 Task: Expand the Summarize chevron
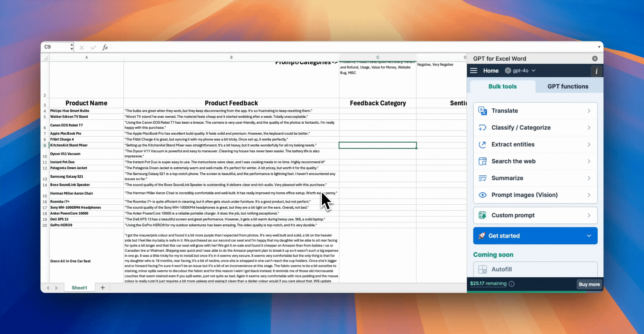(x=589, y=178)
